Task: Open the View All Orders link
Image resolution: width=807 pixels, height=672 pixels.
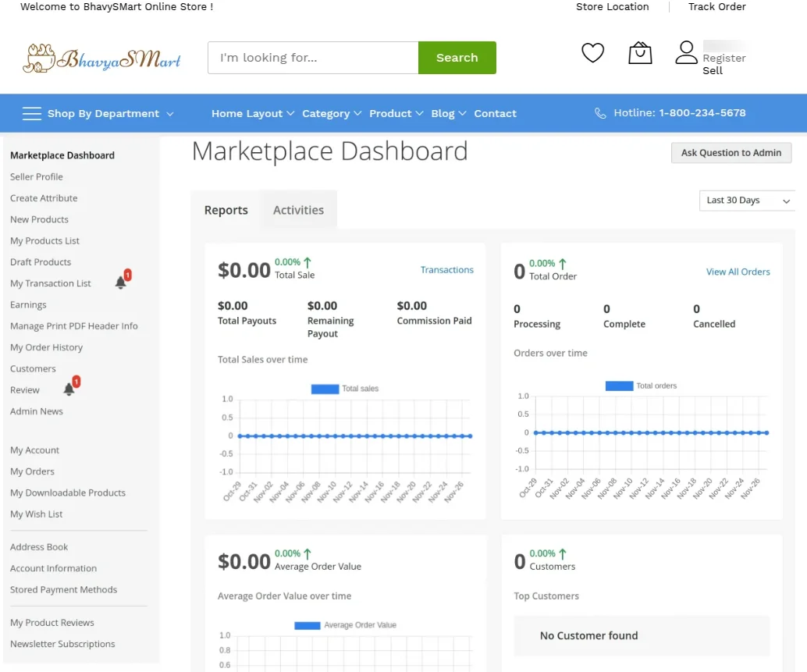Action: coord(738,272)
